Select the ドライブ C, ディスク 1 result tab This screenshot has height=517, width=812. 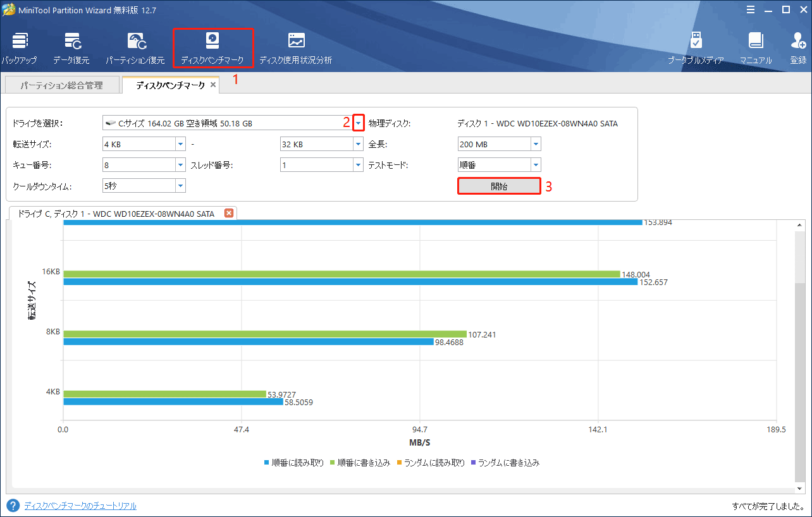pos(121,214)
